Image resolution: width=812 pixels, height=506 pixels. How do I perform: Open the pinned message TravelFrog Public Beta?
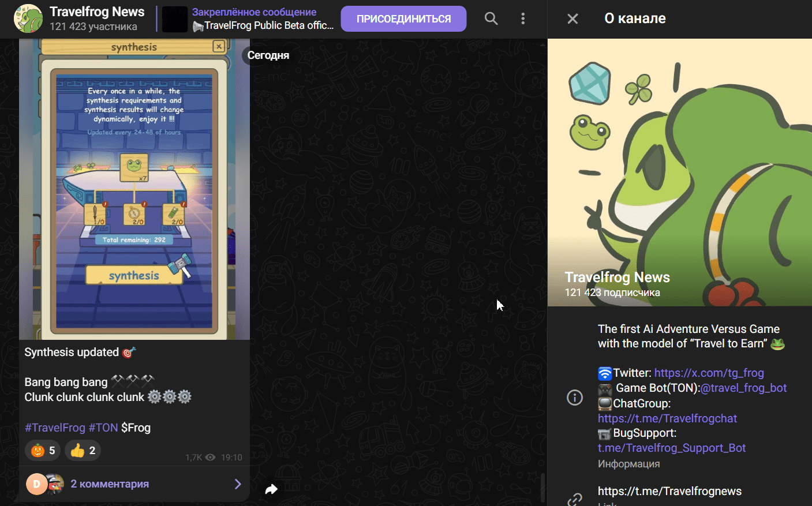263,19
